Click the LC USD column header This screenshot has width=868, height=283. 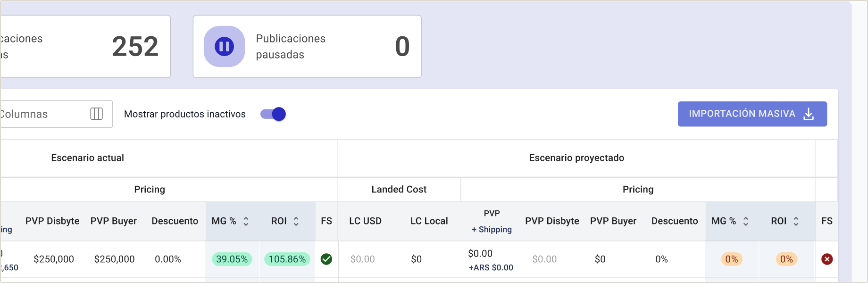366,221
